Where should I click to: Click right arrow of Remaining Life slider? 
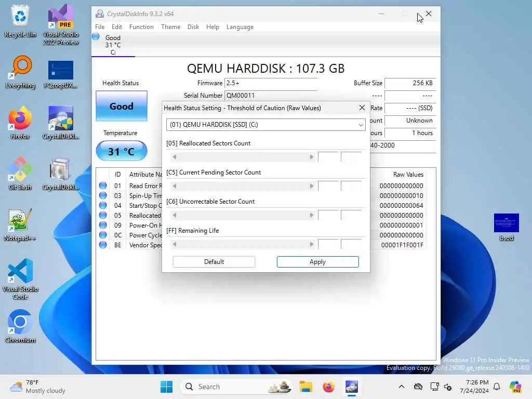[312, 244]
